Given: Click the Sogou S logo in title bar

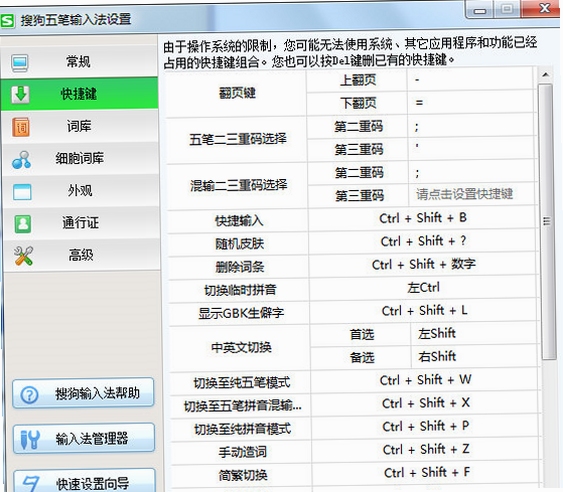Looking at the screenshot, I should 8,21.
